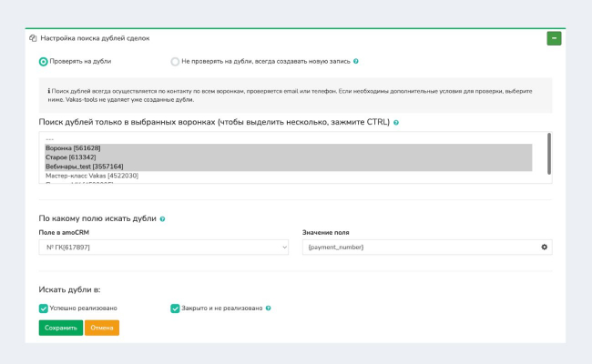Click the green 'Сохранить' button
Image resolution: width=592 pixels, height=364 pixels.
coord(61,328)
